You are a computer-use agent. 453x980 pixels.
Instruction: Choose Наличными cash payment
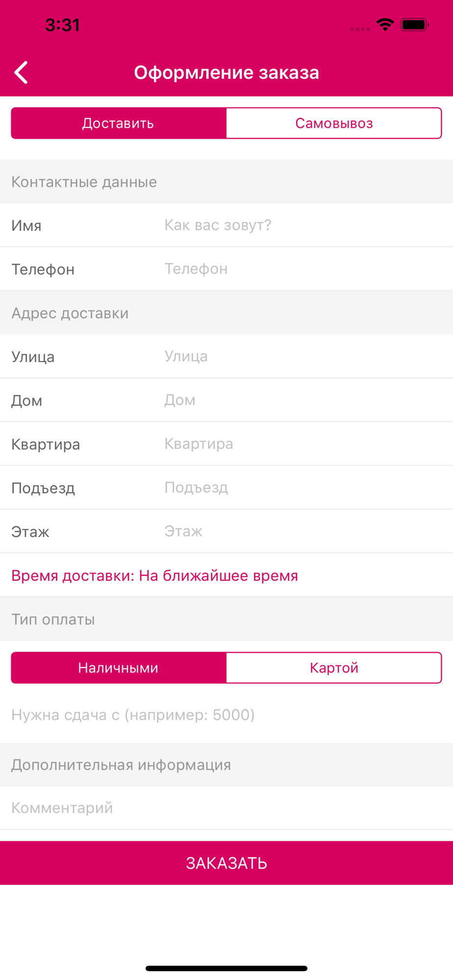click(119, 667)
